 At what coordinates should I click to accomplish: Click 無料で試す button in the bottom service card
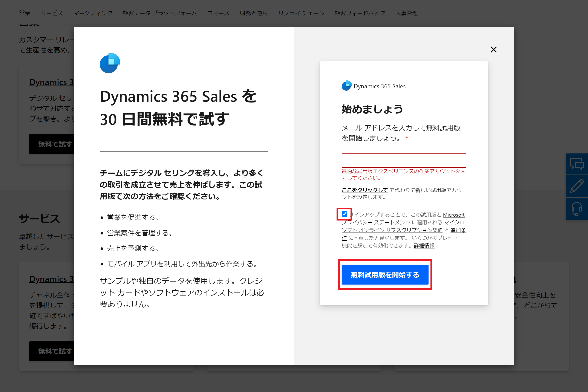[x=52, y=351]
